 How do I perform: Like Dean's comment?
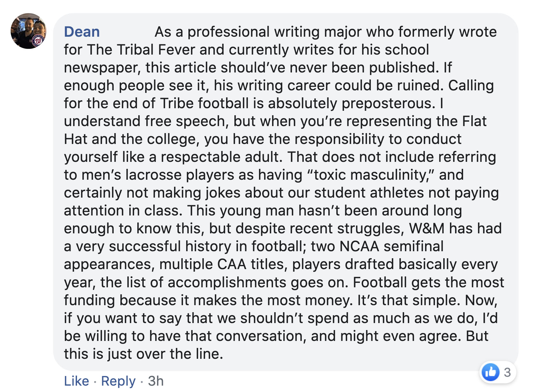tap(76, 381)
